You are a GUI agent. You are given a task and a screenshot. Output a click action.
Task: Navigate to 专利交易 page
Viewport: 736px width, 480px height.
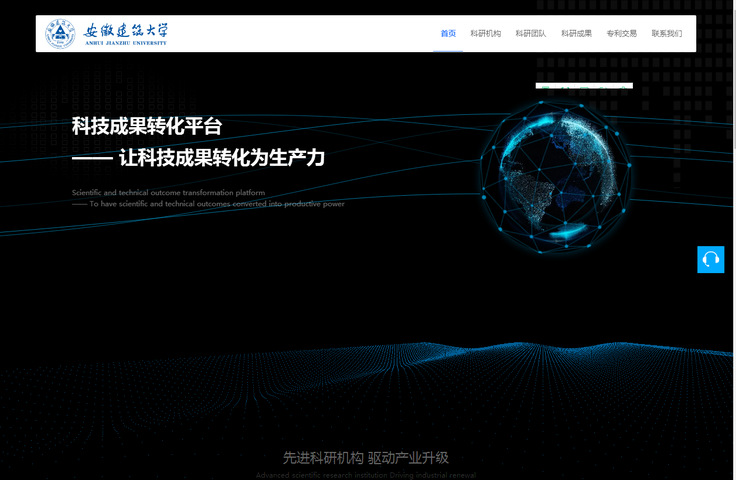[x=621, y=33]
